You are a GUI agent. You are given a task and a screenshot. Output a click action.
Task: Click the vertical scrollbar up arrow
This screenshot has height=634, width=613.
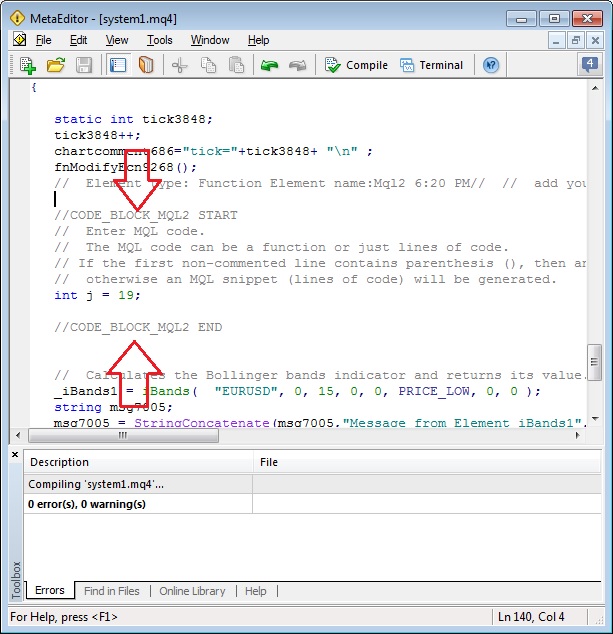[x=595, y=88]
